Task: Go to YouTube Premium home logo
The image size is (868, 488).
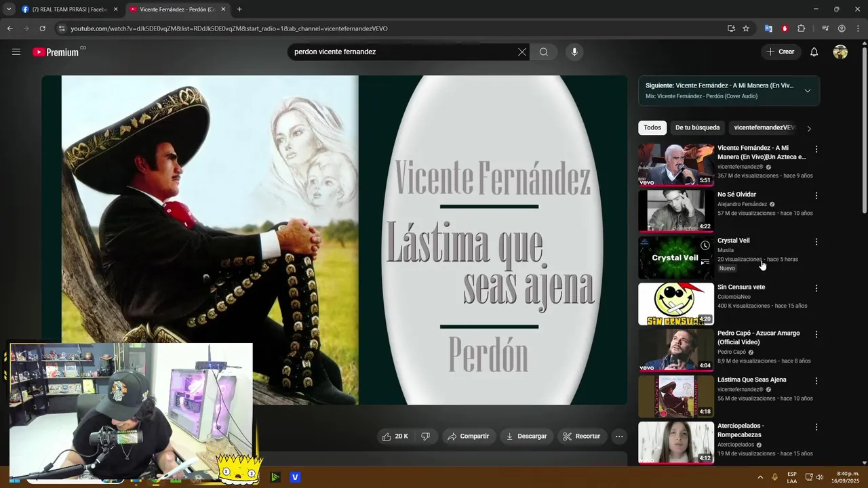Action: point(56,52)
